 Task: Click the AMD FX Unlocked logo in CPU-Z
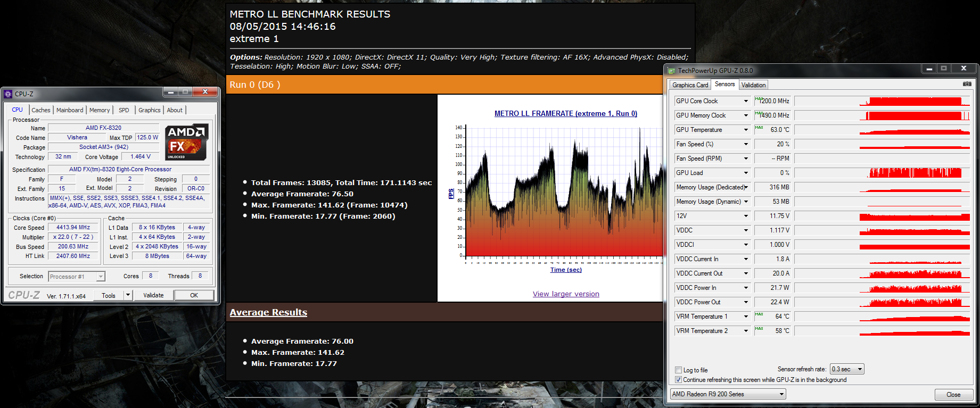pyautogui.click(x=186, y=142)
